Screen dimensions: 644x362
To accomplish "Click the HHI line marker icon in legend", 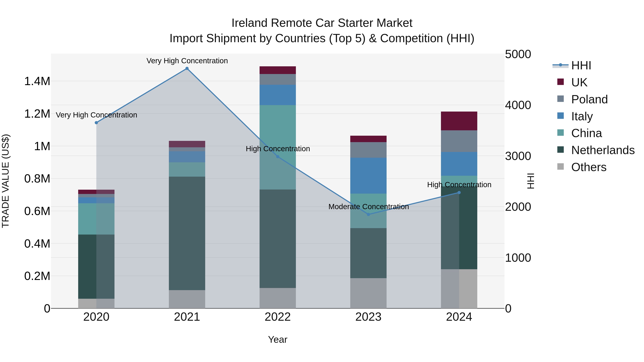I will [560, 65].
